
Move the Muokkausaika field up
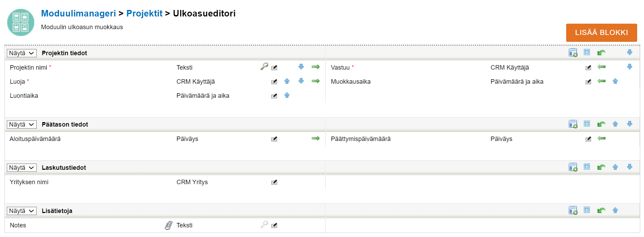point(615,81)
